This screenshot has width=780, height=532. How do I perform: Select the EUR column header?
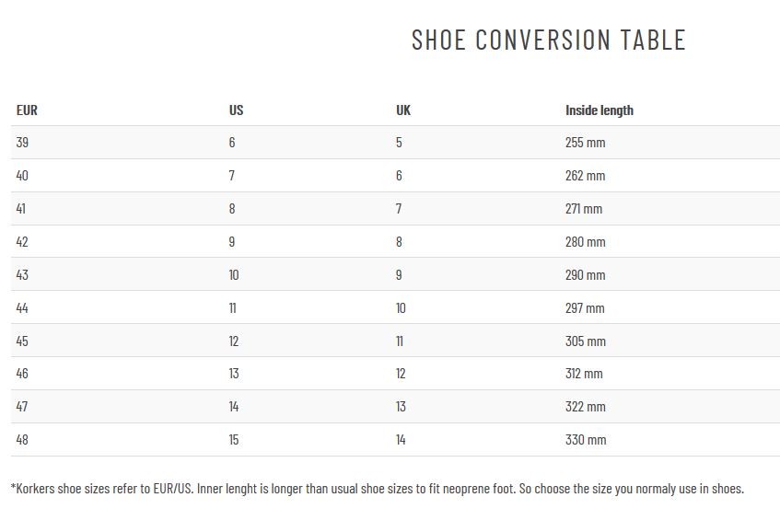[x=27, y=110]
